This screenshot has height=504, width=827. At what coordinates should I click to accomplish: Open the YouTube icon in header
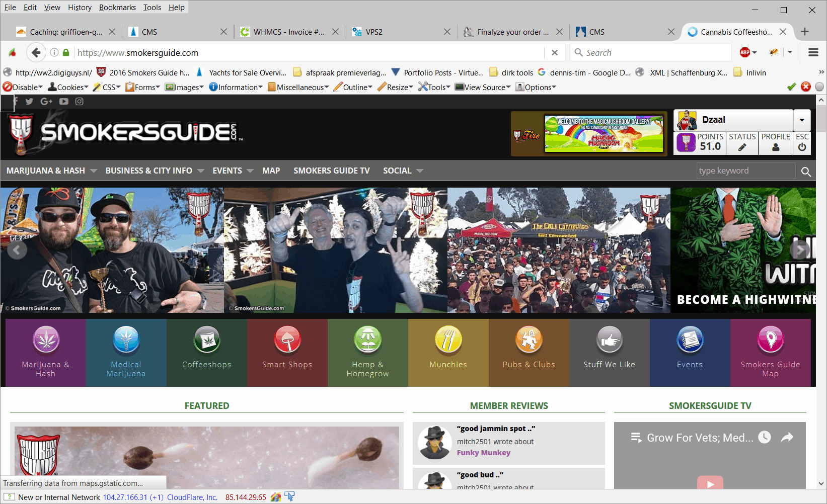pyautogui.click(x=64, y=101)
